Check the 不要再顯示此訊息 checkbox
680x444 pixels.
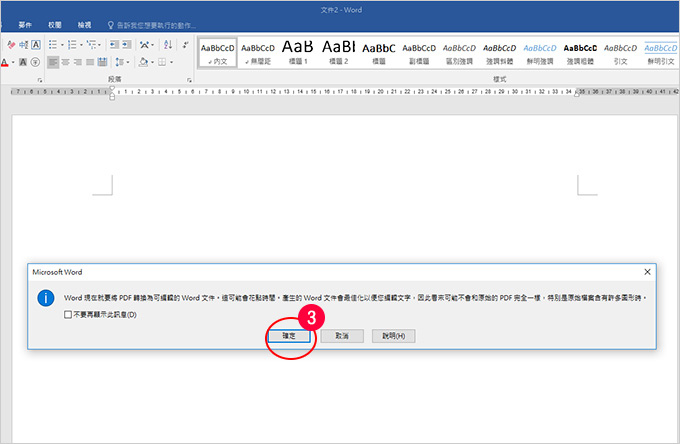[68, 314]
